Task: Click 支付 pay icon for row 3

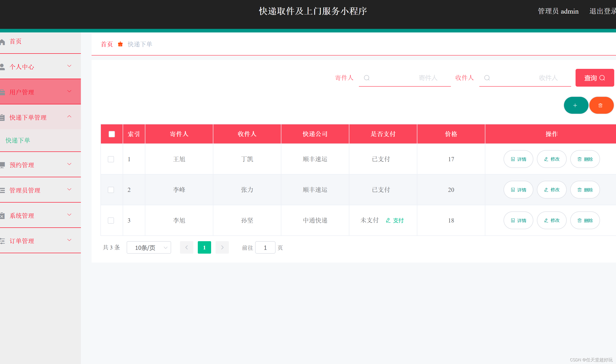Action: pos(388,221)
